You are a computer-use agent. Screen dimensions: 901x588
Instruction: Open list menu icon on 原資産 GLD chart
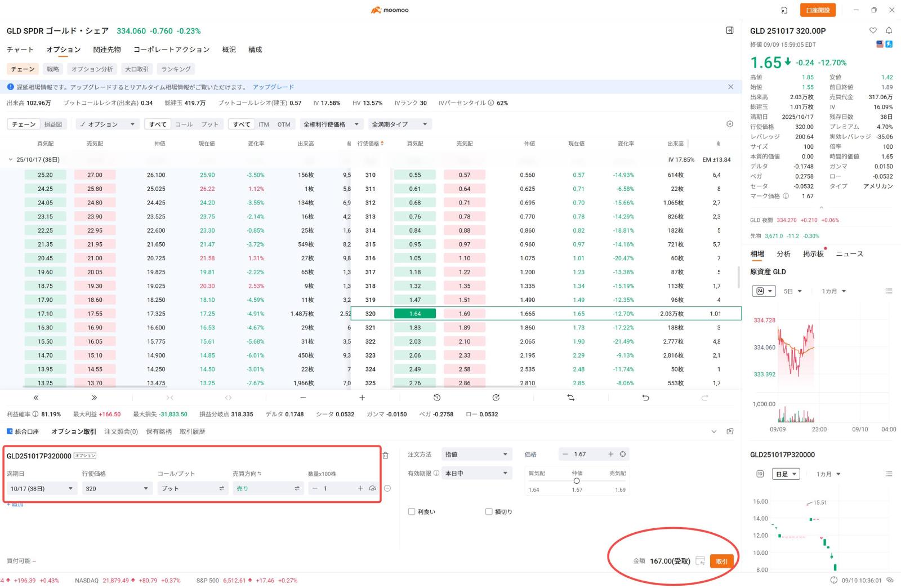click(889, 291)
